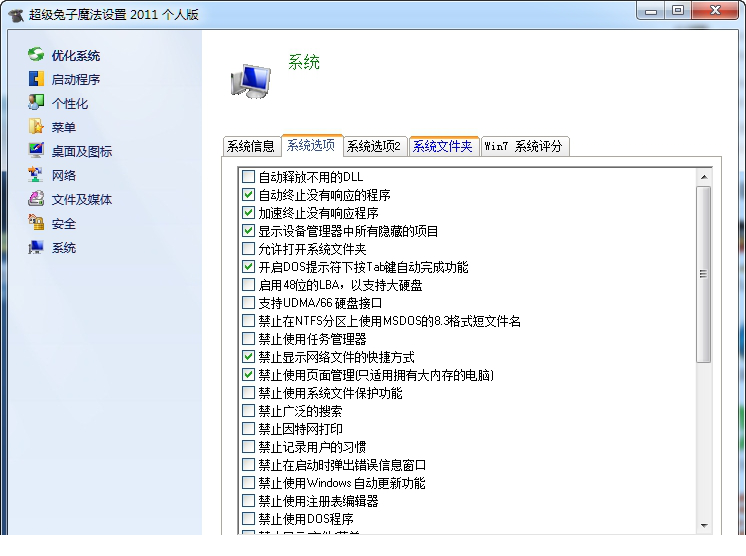Select the 系统选项 tab
The height and width of the screenshot is (556, 746).
[x=311, y=145]
